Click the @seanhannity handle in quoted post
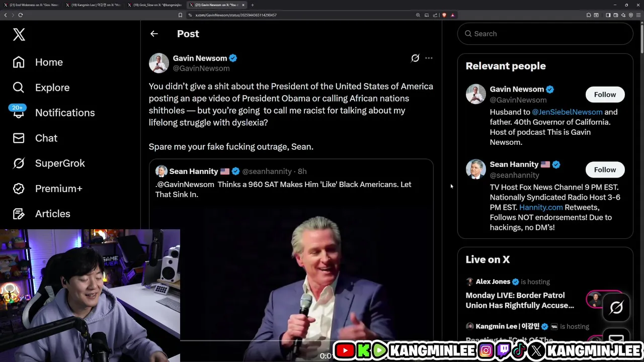Screen dimensions: 644x362 pos(267,171)
